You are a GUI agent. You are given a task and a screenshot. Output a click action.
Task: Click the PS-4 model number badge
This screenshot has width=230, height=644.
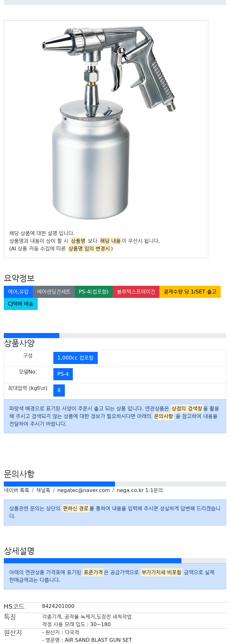point(63,374)
